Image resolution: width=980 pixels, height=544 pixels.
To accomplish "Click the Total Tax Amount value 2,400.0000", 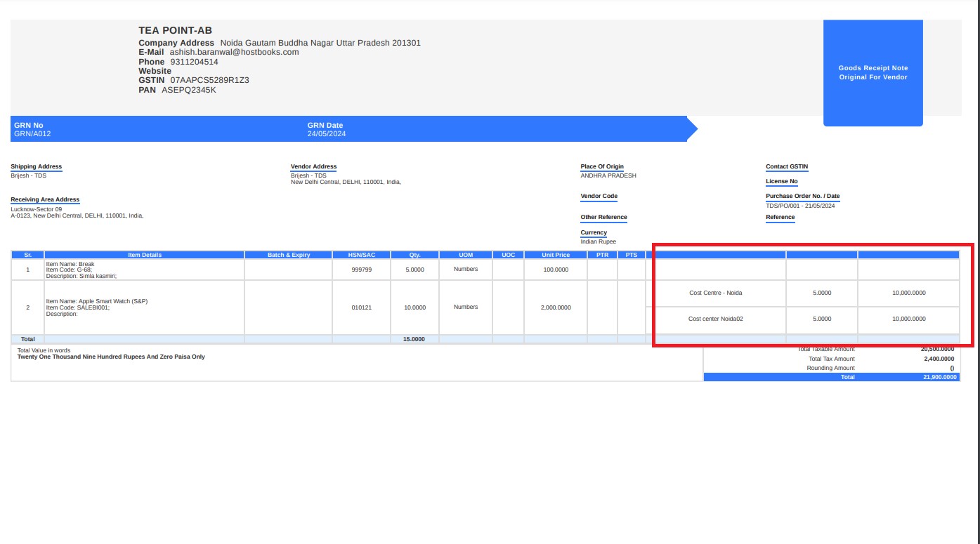I will [x=939, y=359].
